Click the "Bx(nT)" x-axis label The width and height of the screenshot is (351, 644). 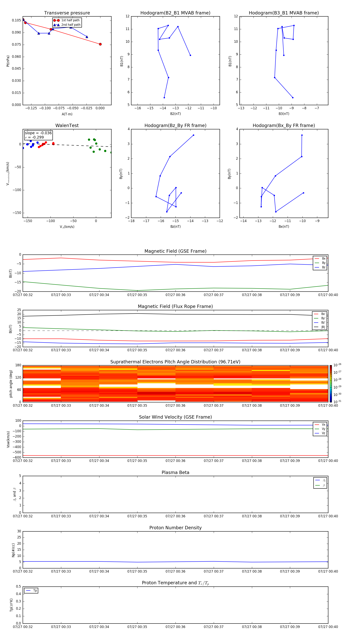284,227
